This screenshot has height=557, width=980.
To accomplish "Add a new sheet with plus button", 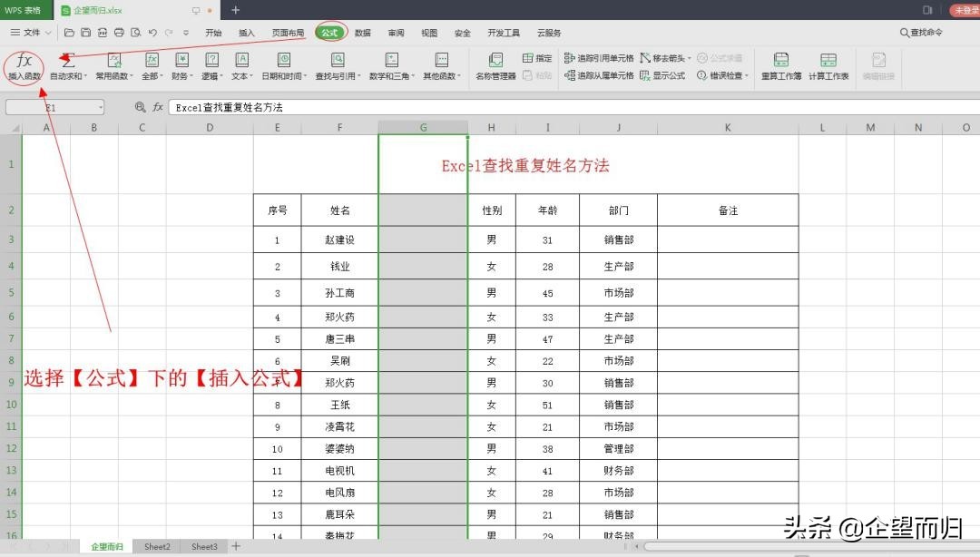I will 236,546.
